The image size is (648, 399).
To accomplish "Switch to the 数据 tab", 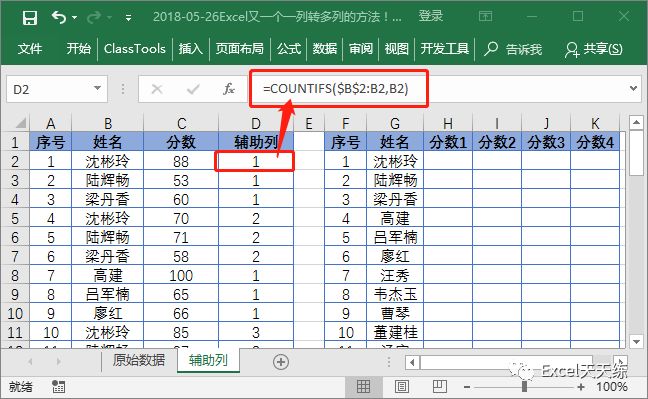I will point(325,49).
